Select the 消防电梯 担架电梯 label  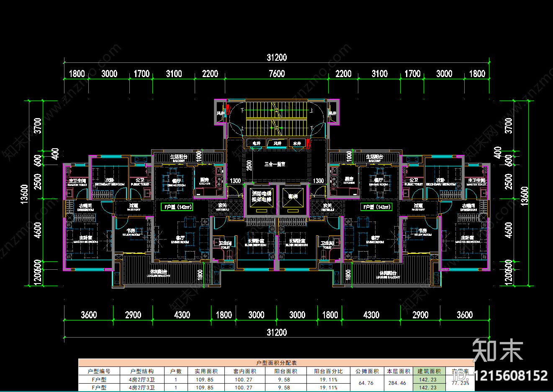[262, 196]
